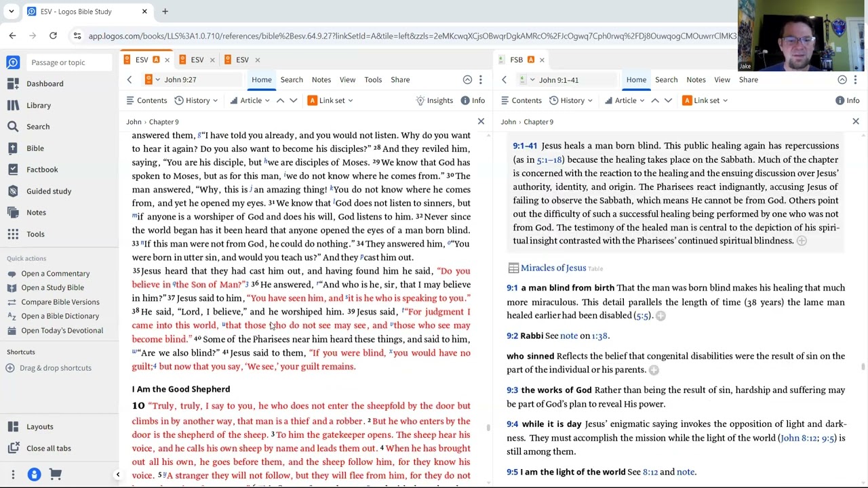
Task: Expand the History dropdown in ESV panel
Action: click(x=196, y=100)
